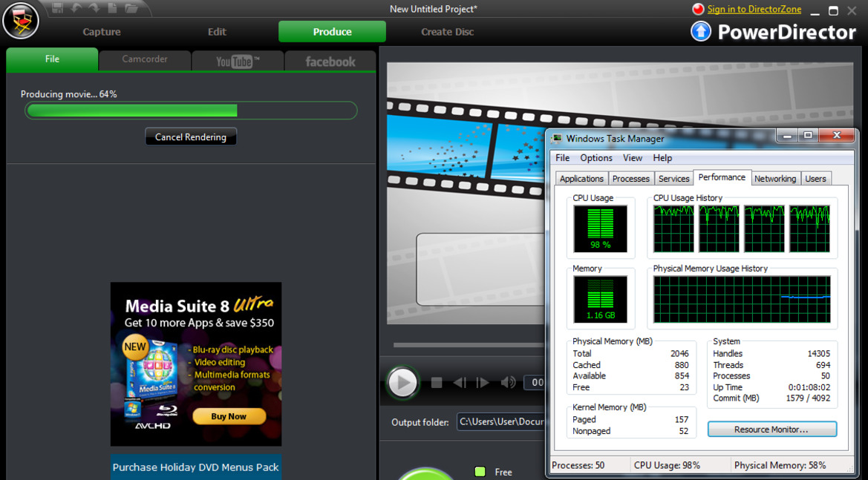Click the Memory 1.16 GB meter
Screen dimensions: 868x480
click(600, 299)
